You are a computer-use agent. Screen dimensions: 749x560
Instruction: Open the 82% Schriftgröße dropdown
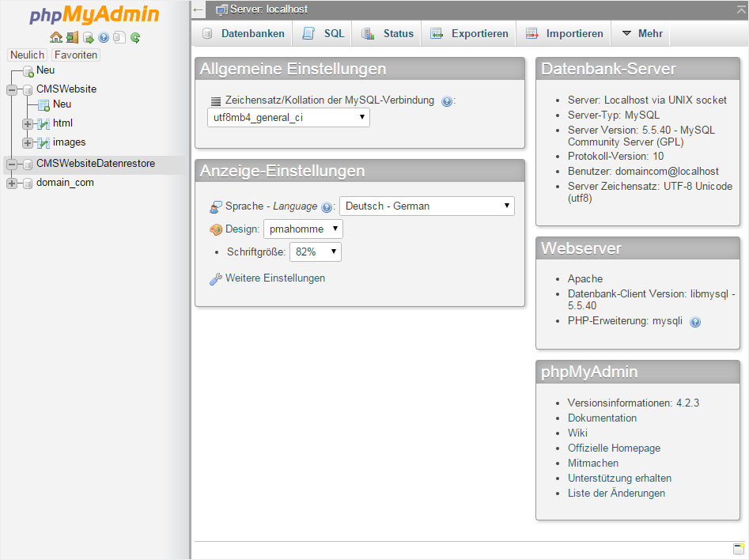316,252
